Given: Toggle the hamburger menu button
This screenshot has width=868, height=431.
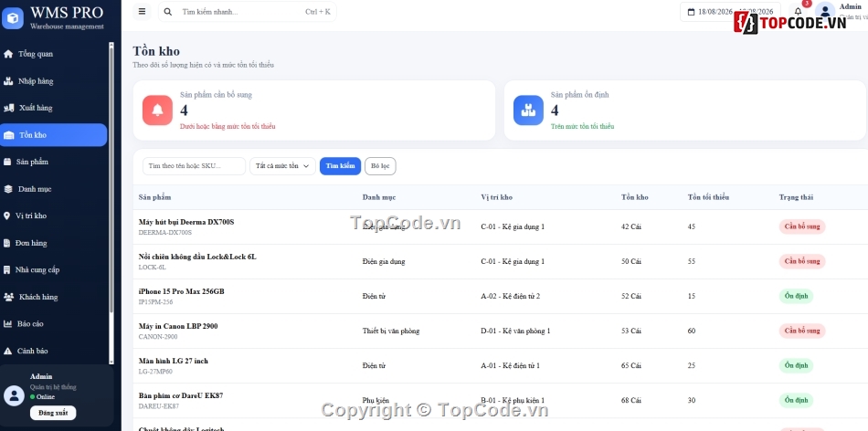Looking at the screenshot, I should click(x=142, y=12).
